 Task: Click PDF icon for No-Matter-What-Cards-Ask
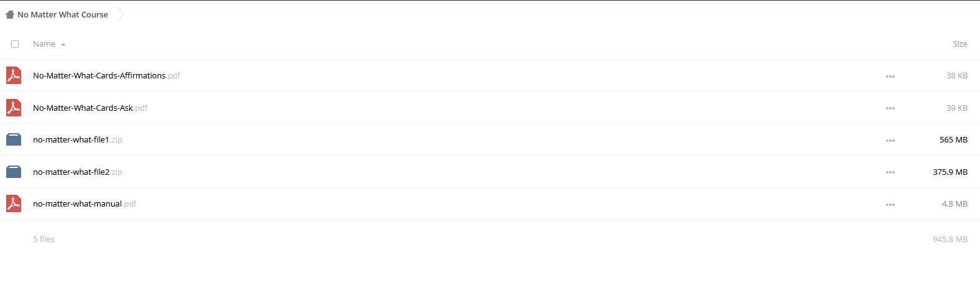coord(14,108)
